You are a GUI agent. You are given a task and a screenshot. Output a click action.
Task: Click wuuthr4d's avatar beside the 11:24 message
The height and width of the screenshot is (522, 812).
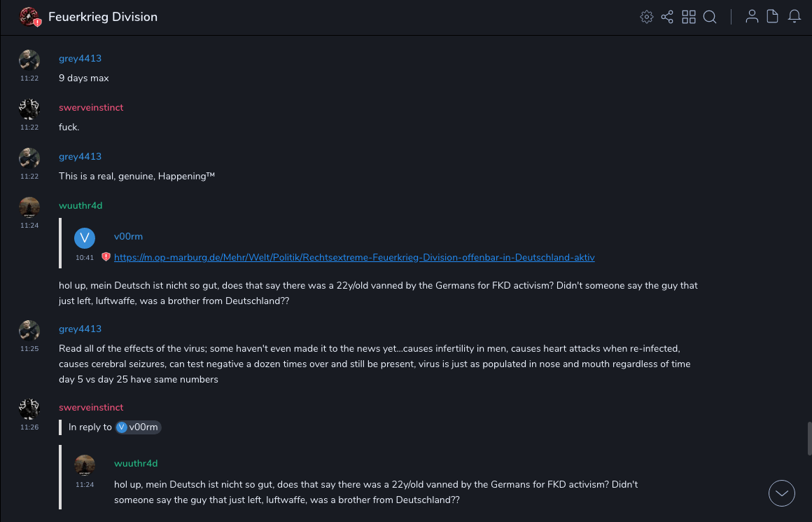29,207
